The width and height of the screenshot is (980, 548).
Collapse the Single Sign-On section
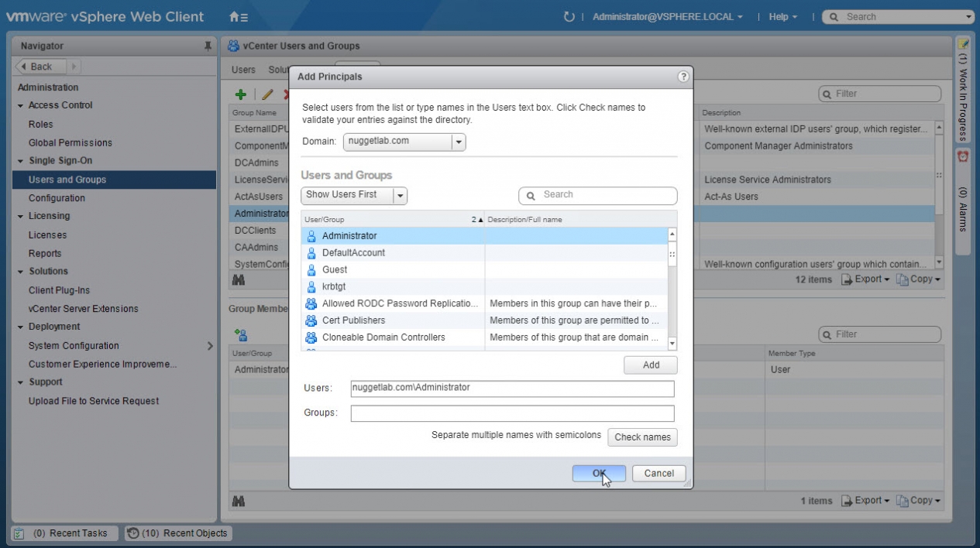tap(22, 161)
